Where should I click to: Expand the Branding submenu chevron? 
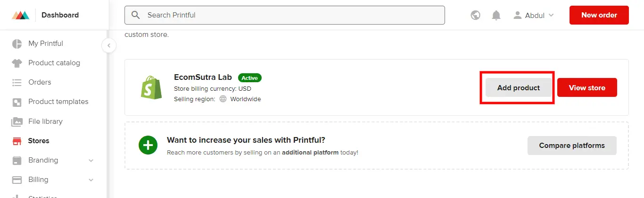[x=91, y=161]
